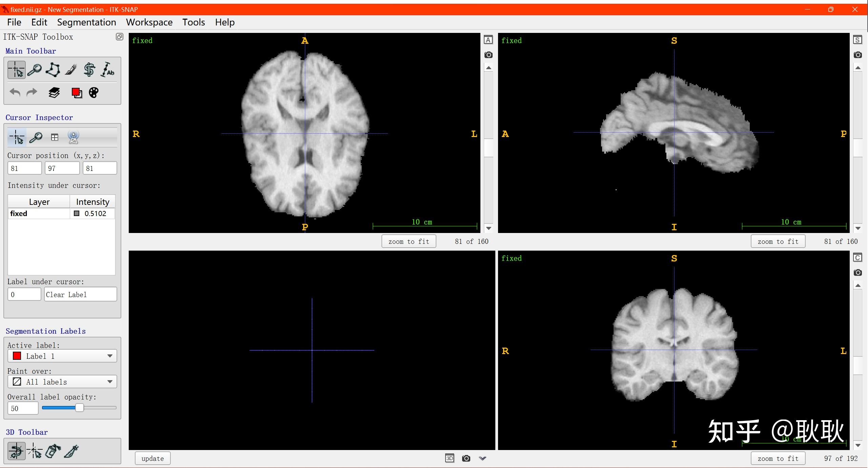
Task: Select the Annotation ruler tool
Action: point(108,70)
